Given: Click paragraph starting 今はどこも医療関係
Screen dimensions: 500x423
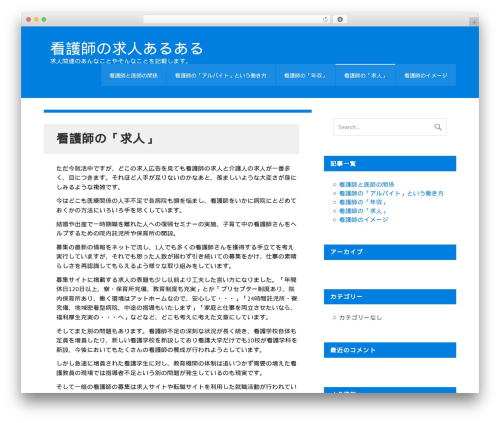Looking at the screenshot, I should click(x=176, y=205).
